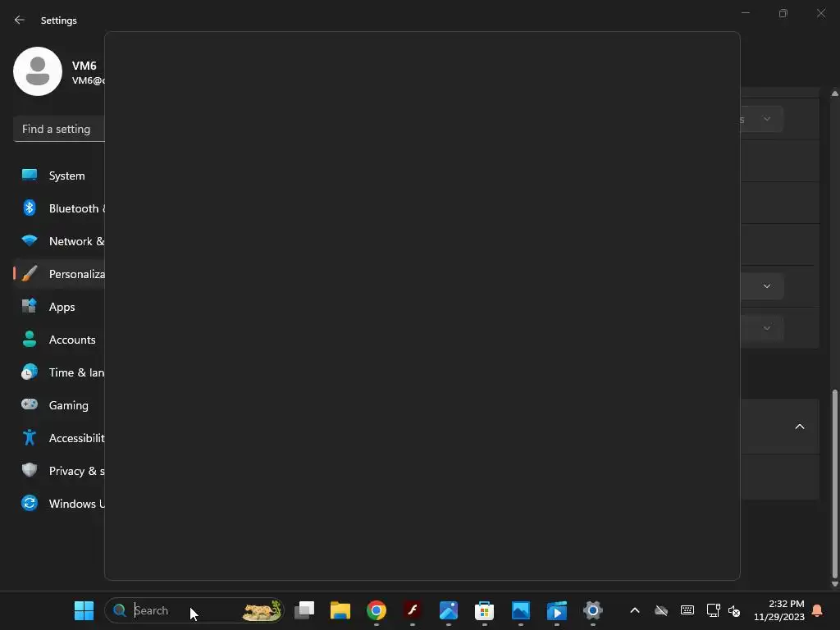Open the Windows Start menu

coord(84,610)
